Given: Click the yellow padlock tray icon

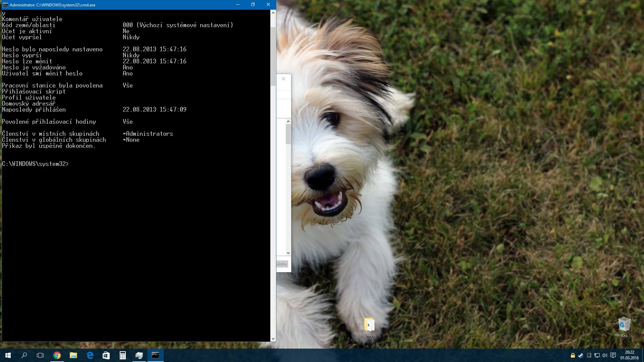Looking at the screenshot, I should 573,355.
